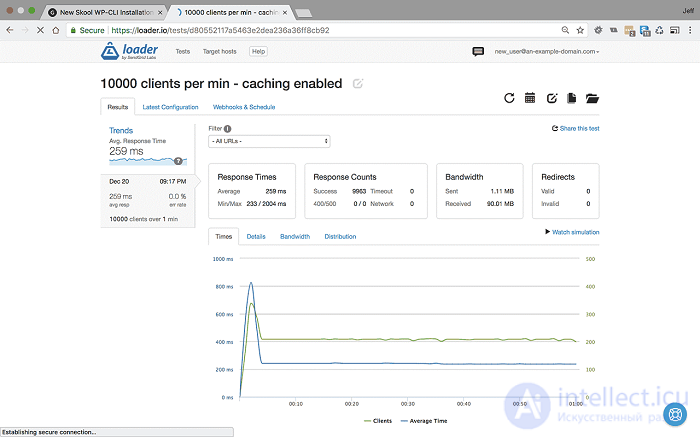Switch to the Bandwidth chart tab

(x=295, y=237)
